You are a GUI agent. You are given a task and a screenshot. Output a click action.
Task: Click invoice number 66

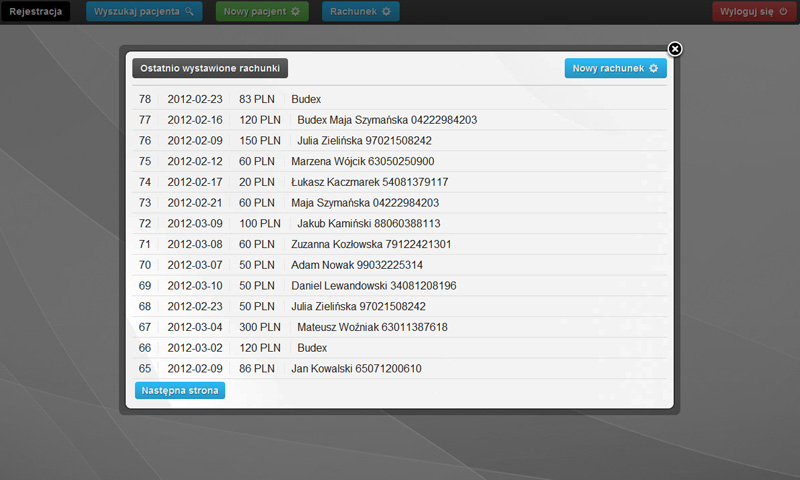point(145,348)
